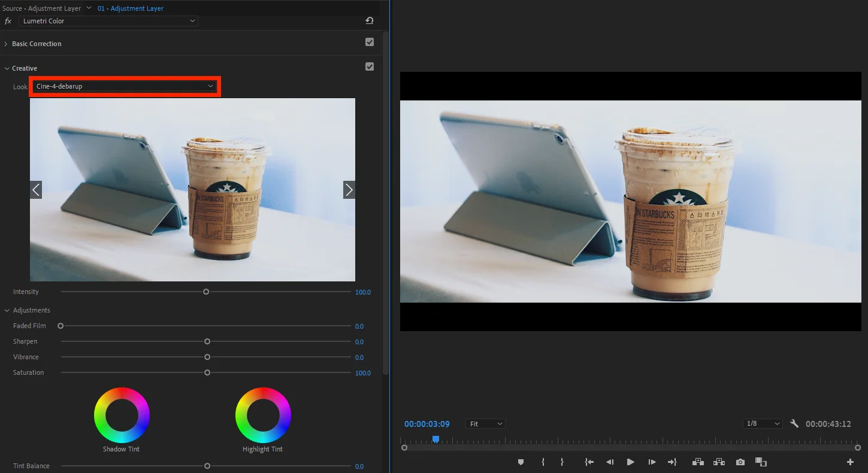868x473 pixels.
Task: Play the sequence in Program monitor
Action: (630, 462)
